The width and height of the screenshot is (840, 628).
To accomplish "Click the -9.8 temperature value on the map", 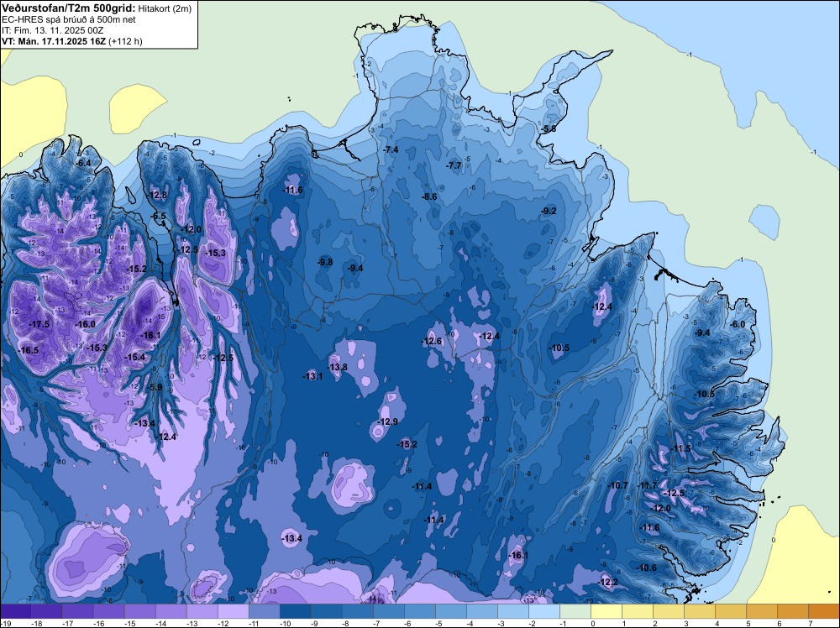I will click(325, 262).
